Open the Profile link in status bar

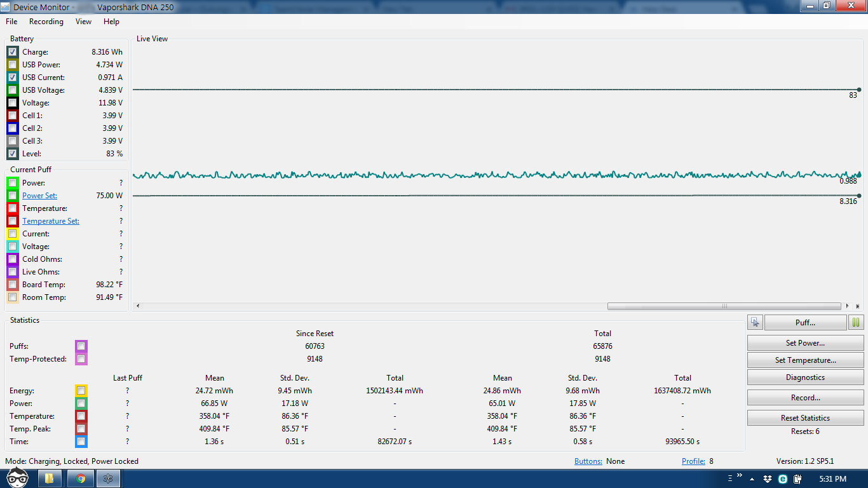click(x=693, y=461)
